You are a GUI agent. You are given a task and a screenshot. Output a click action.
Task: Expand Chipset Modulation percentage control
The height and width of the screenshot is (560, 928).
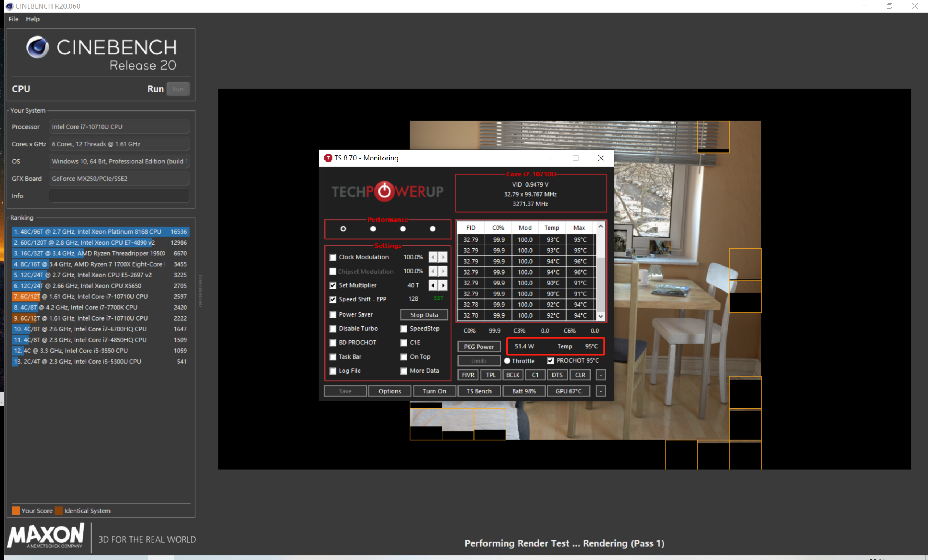[x=444, y=272]
